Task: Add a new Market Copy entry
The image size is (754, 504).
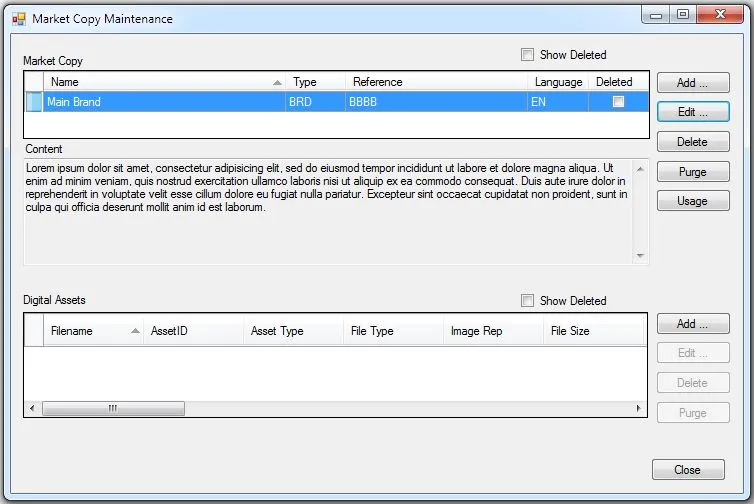Action: click(692, 83)
